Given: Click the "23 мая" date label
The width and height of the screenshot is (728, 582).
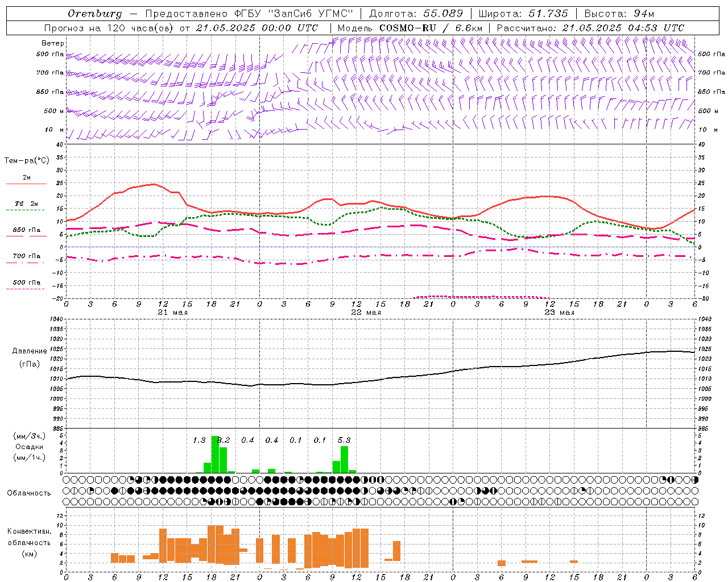Looking at the screenshot, I should pos(559,313).
